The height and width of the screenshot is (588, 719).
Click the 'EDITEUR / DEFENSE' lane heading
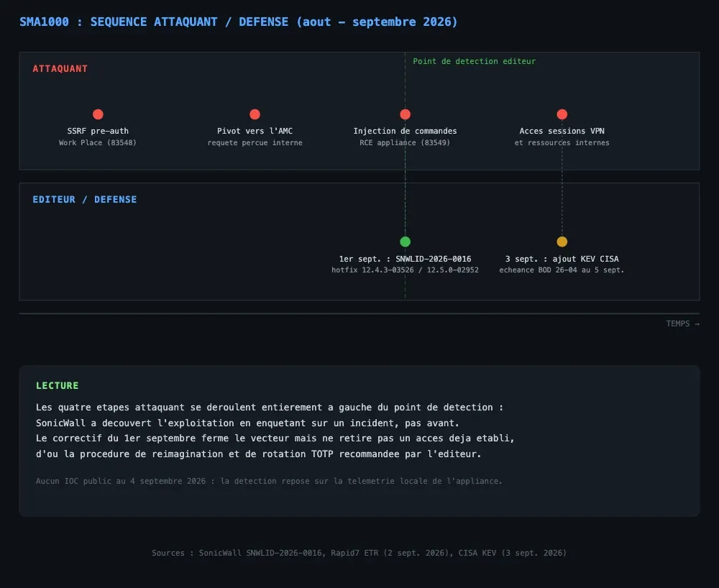coord(84,199)
